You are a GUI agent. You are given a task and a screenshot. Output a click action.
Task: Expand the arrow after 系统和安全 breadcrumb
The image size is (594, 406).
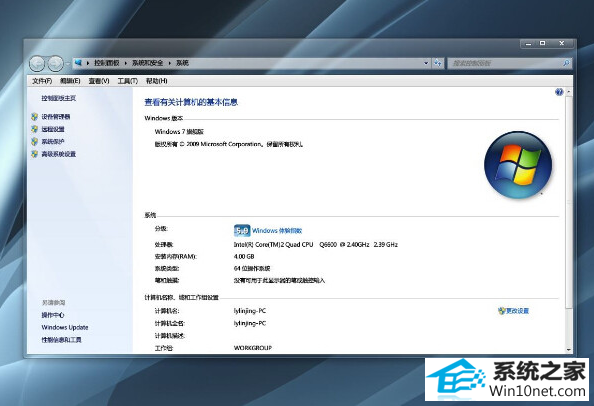(x=170, y=63)
